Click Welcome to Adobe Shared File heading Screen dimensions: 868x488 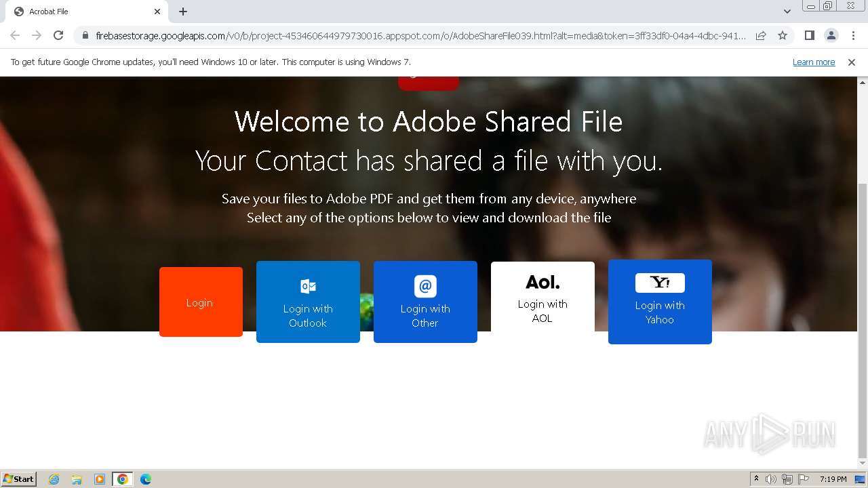click(429, 122)
